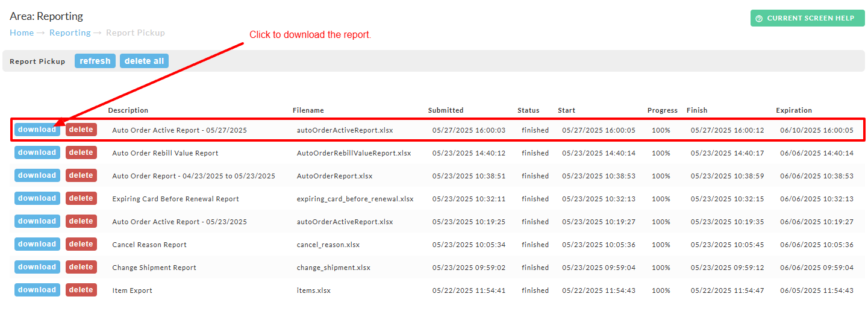Click the refresh button
The width and height of the screenshot is (868, 320).
pos(95,61)
